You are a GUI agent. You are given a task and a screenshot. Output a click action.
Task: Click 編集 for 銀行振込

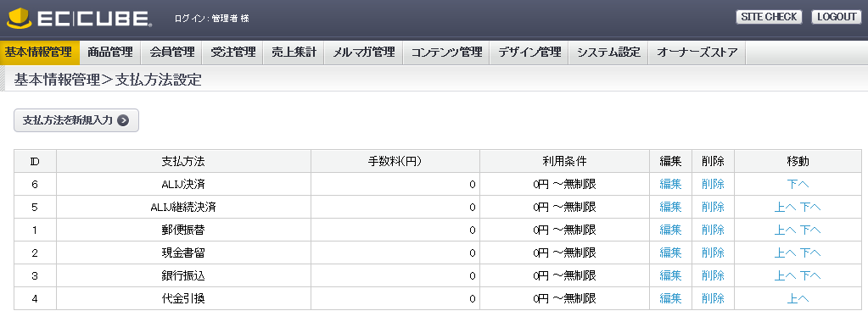pyautogui.click(x=670, y=275)
